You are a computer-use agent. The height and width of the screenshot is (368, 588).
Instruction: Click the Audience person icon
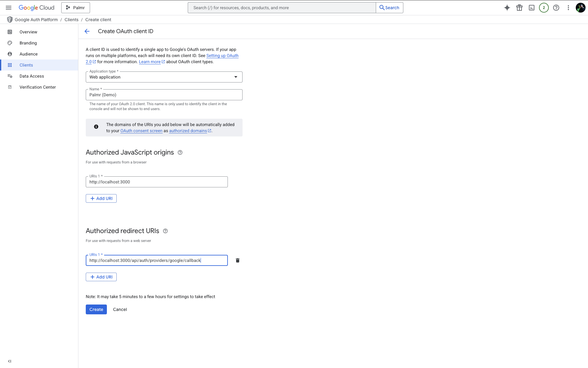tap(10, 54)
